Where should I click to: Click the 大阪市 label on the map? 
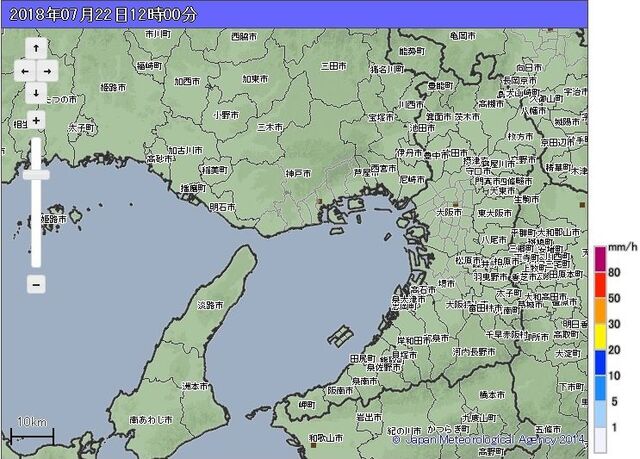(x=449, y=212)
